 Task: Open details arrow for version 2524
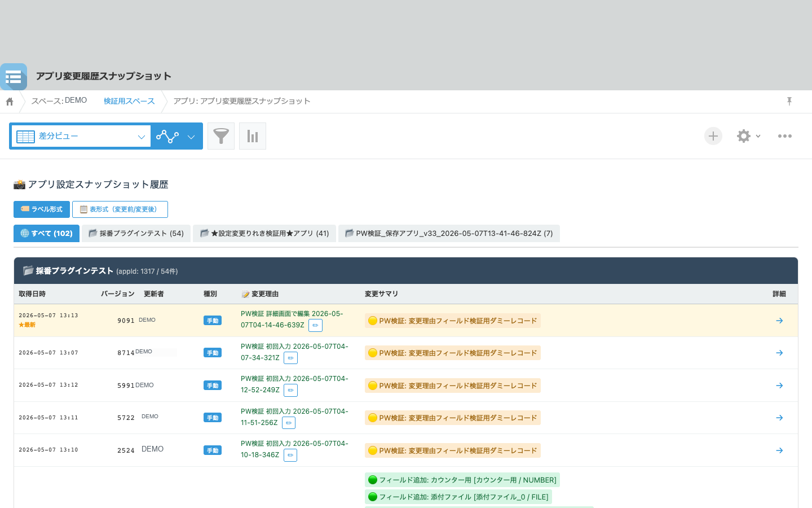[779, 450]
